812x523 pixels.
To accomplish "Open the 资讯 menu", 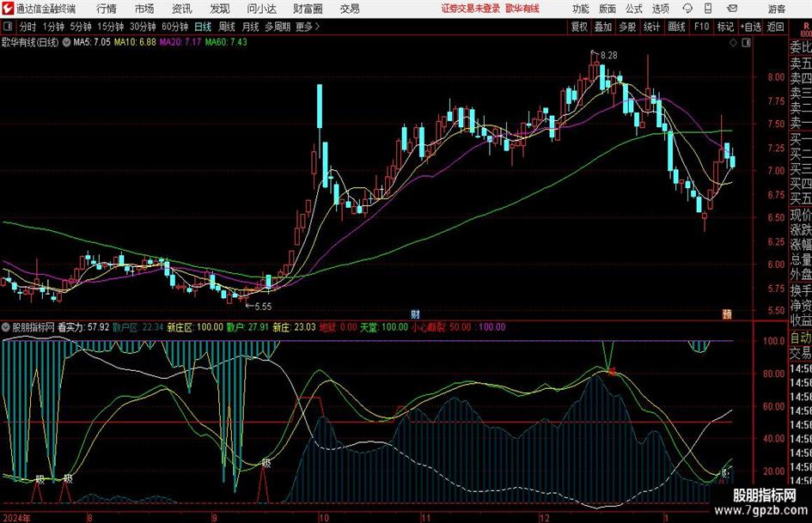I will (x=182, y=9).
